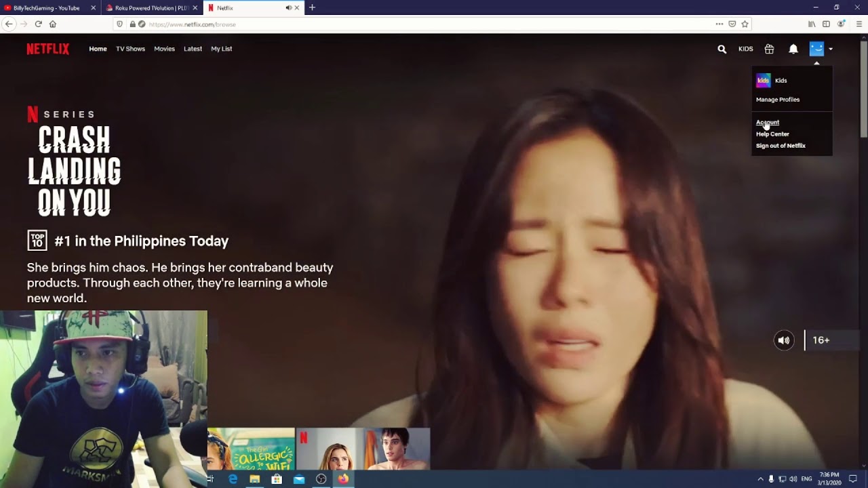The image size is (868, 488).
Task: Click the Netflix logo
Action: [47, 49]
